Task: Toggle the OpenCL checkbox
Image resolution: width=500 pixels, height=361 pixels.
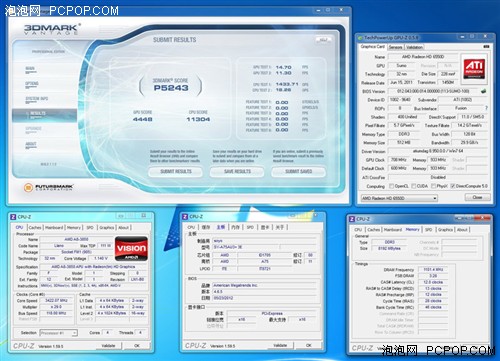Action: [392, 186]
